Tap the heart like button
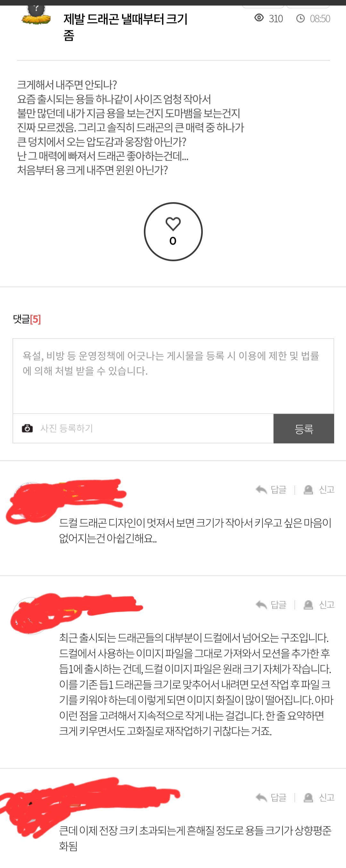The width and height of the screenshot is (346, 868). [x=173, y=232]
